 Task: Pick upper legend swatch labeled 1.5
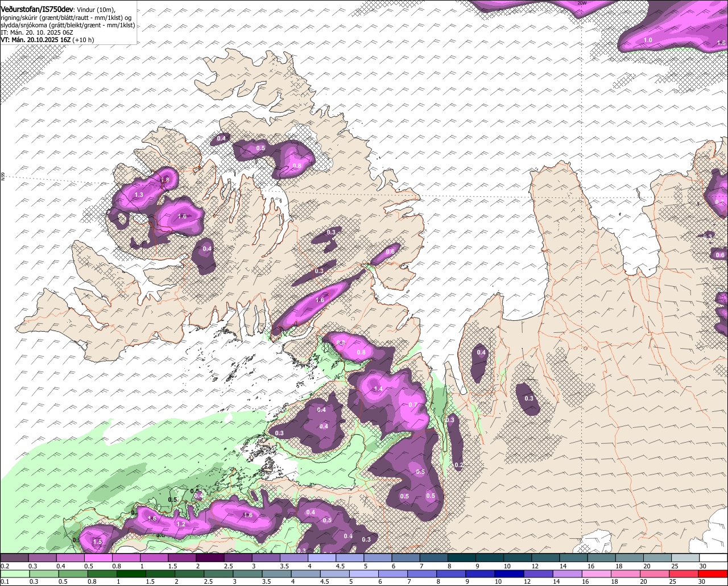(x=182, y=558)
